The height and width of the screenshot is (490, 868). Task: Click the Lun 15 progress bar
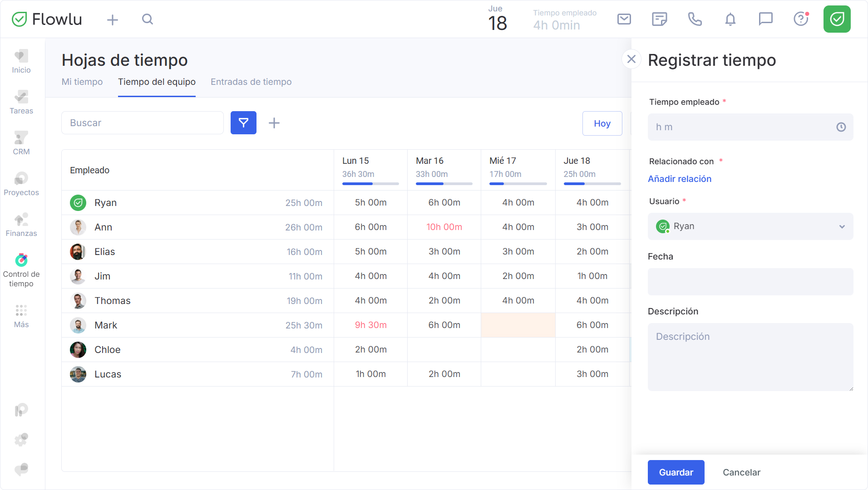[370, 184]
